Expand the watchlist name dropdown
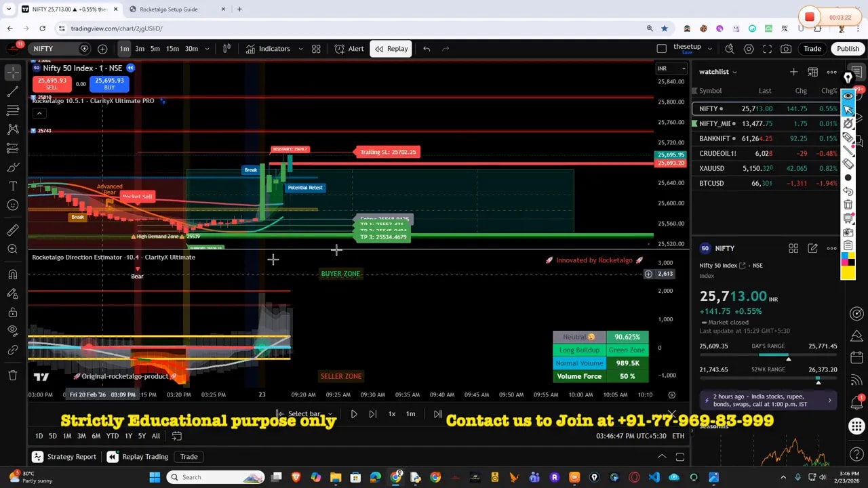868x488 pixels. [x=718, y=72]
